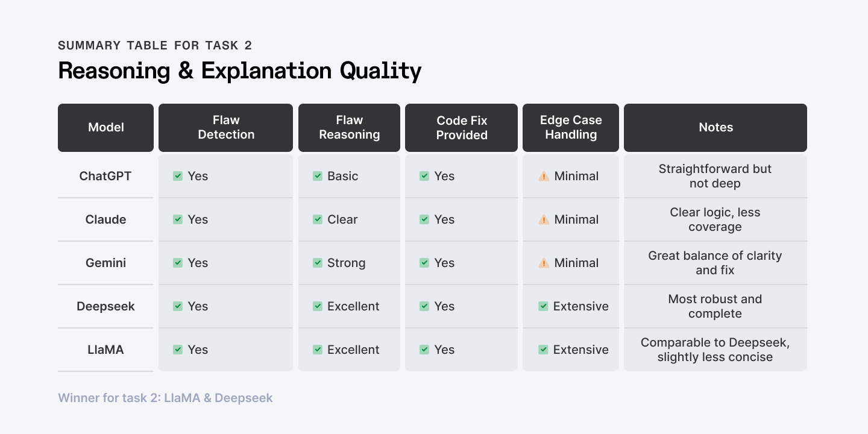This screenshot has width=868, height=434.
Task: Click the green check beside the Basic rating
Action: (x=318, y=176)
